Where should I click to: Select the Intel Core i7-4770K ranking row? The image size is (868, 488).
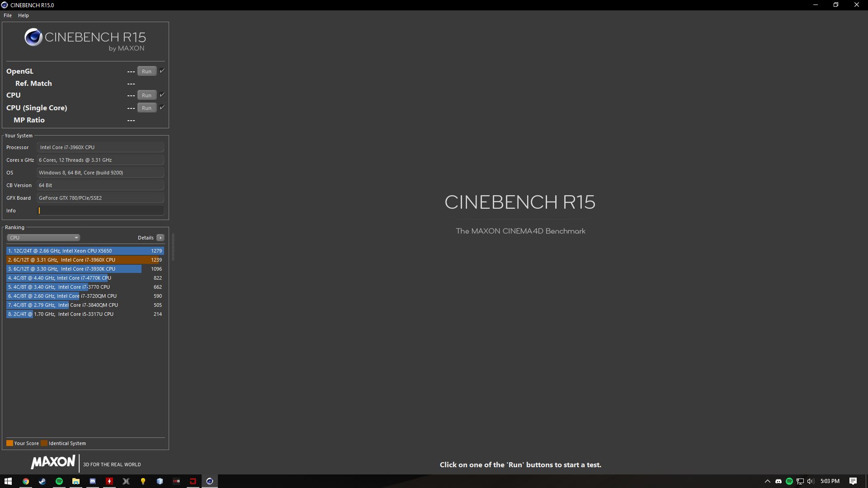pos(85,278)
